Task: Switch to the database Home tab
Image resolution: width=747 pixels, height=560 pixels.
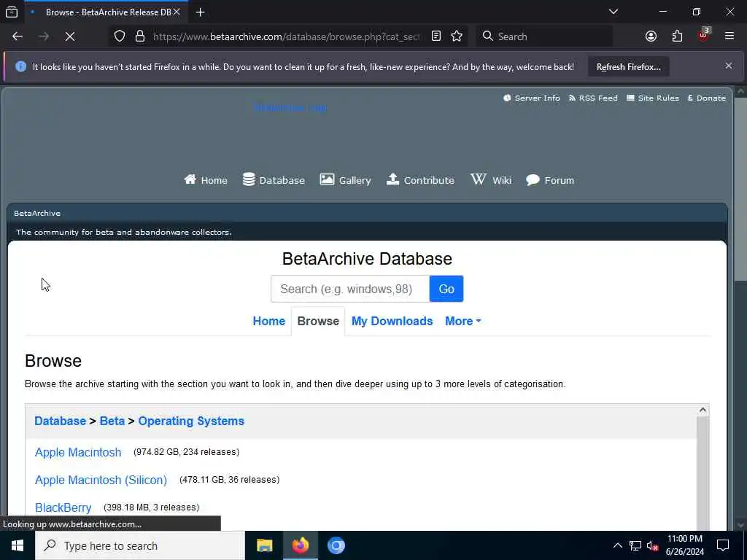Action: tap(268, 322)
